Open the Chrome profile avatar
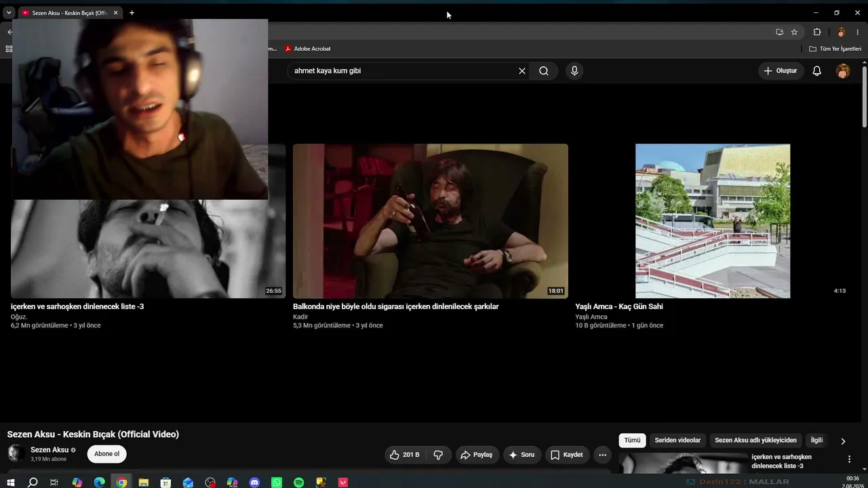 [x=841, y=32]
